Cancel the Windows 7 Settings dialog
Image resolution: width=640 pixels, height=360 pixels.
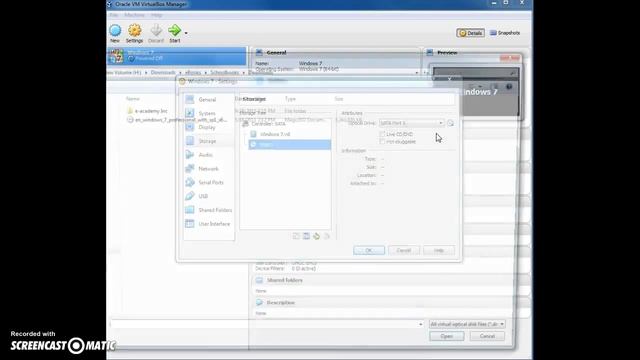click(x=404, y=251)
